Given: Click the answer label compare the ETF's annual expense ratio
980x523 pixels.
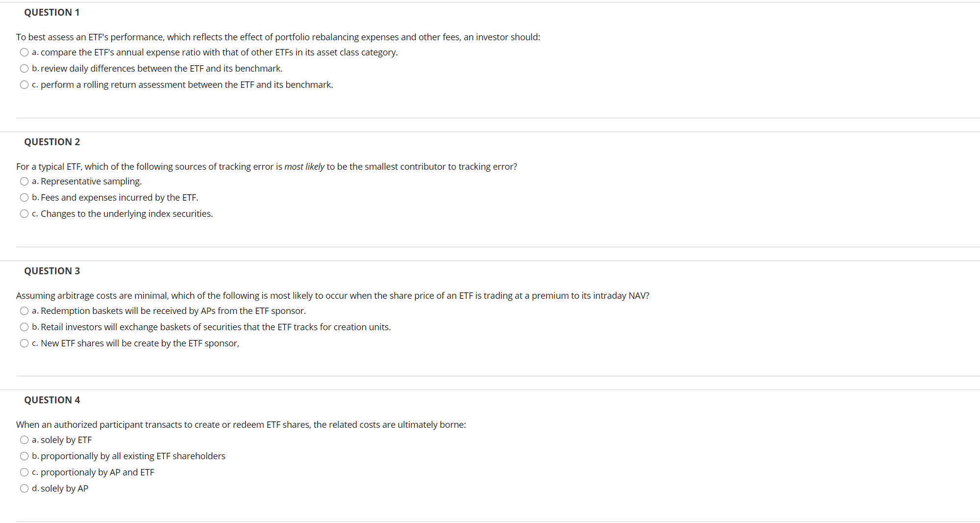Looking at the screenshot, I should pos(215,52).
